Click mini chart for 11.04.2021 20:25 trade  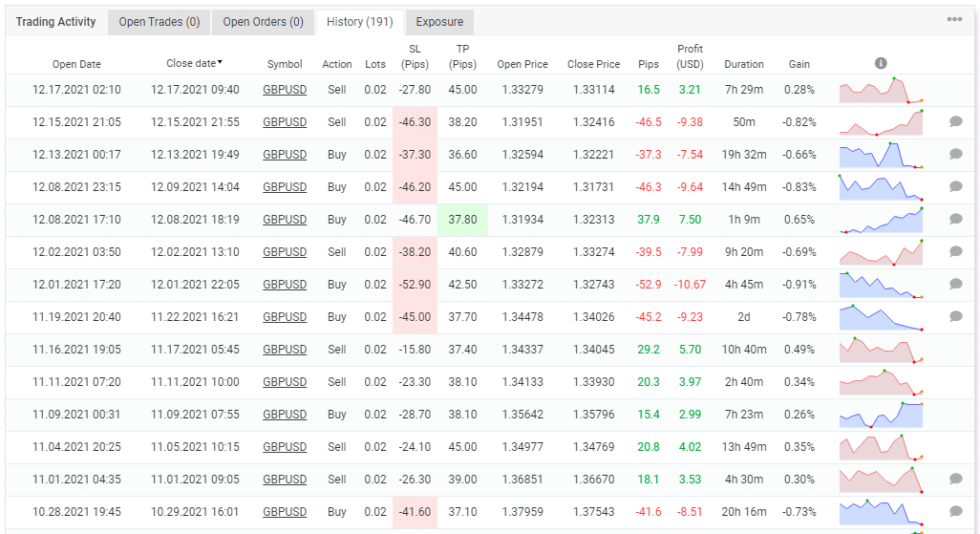[x=881, y=448]
